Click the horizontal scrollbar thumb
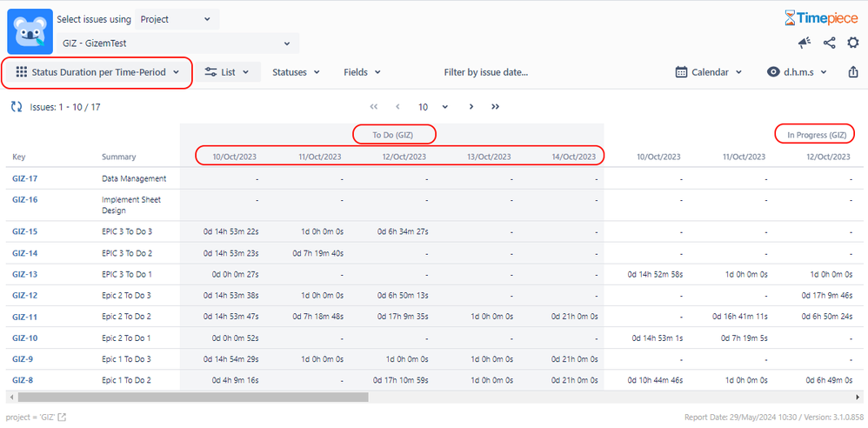 coord(192,397)
